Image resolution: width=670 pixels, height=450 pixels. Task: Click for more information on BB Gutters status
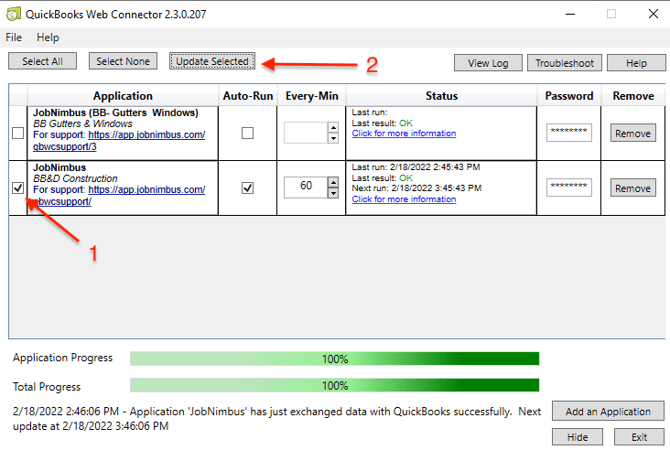point(404,133)
